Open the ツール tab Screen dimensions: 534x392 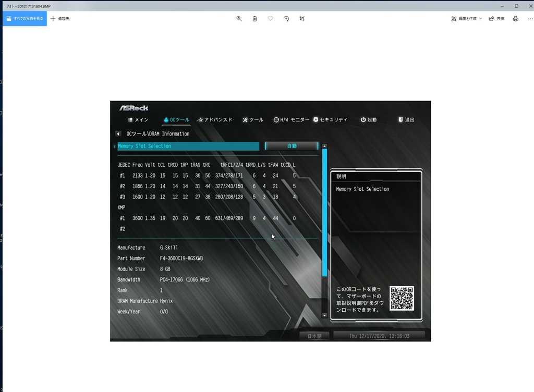(x=253, y=120)
